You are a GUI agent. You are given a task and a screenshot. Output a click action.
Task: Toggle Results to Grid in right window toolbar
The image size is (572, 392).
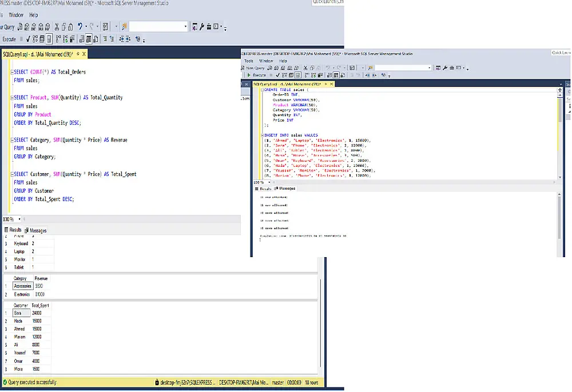(336, 75)
